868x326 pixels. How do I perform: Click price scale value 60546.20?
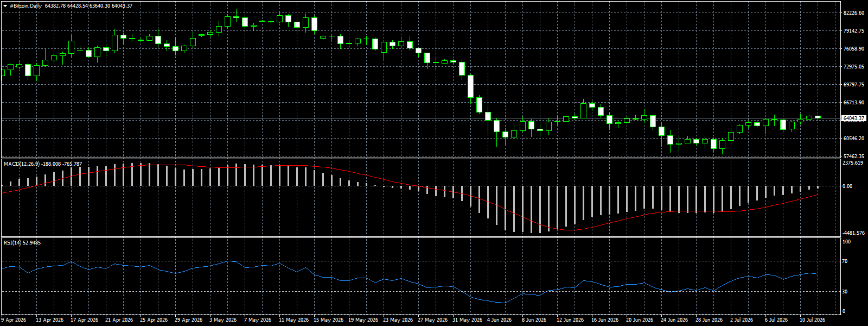[x=854, y=139]
